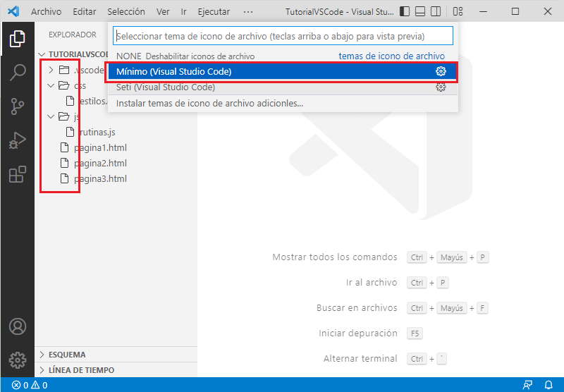Click file icon of the estilos file
Viewport: 564px width, 392px height.
coord(70,101)
